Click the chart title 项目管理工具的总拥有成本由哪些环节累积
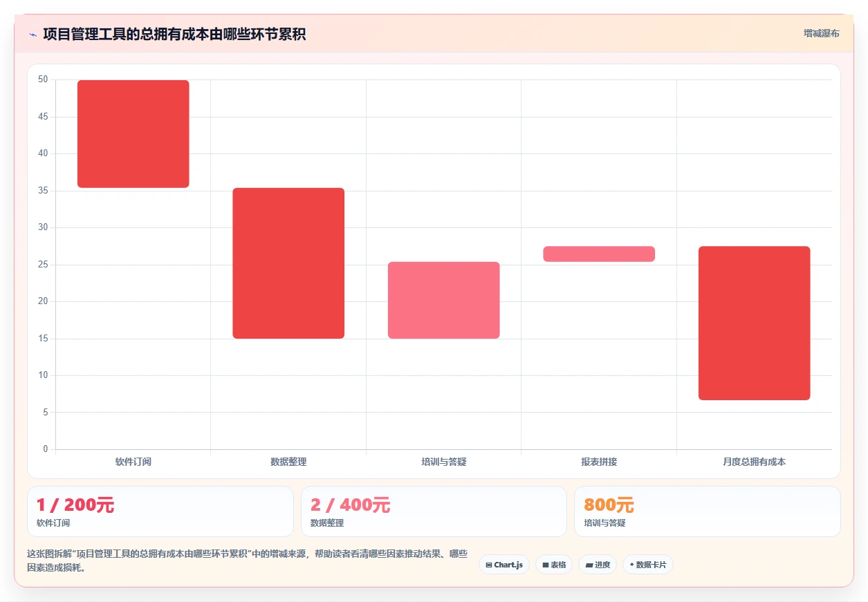 pos(174,34)
